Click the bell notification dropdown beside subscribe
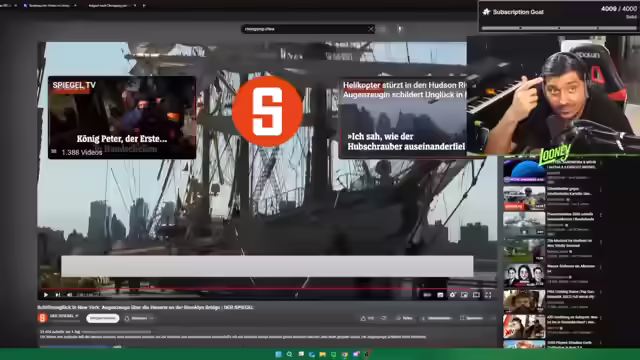640x360 pixels. 139,318
